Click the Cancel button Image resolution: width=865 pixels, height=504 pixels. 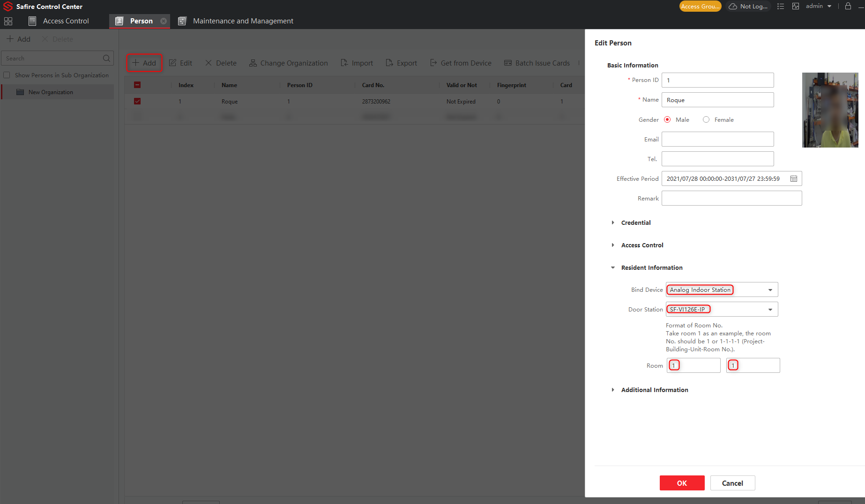732,483
